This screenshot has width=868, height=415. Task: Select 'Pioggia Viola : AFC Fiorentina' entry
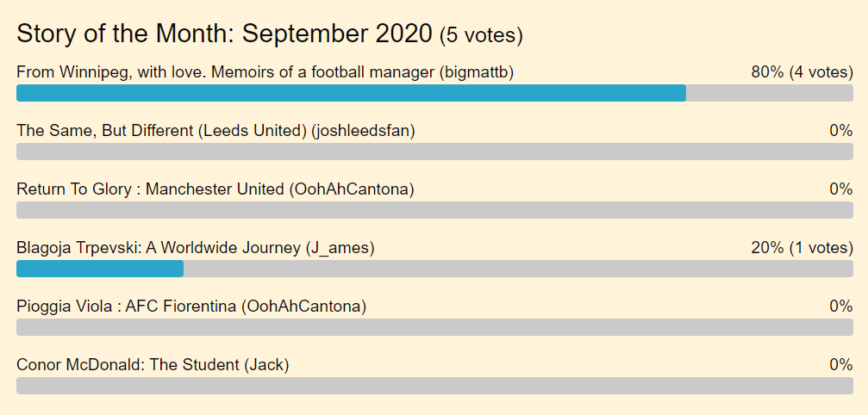[x=190, y=307]
